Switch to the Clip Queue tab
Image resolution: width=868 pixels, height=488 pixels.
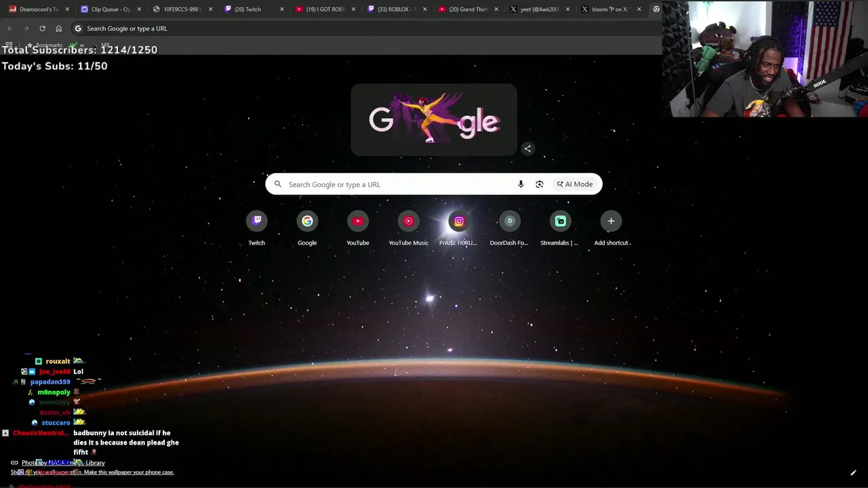[x=111, y=9]
